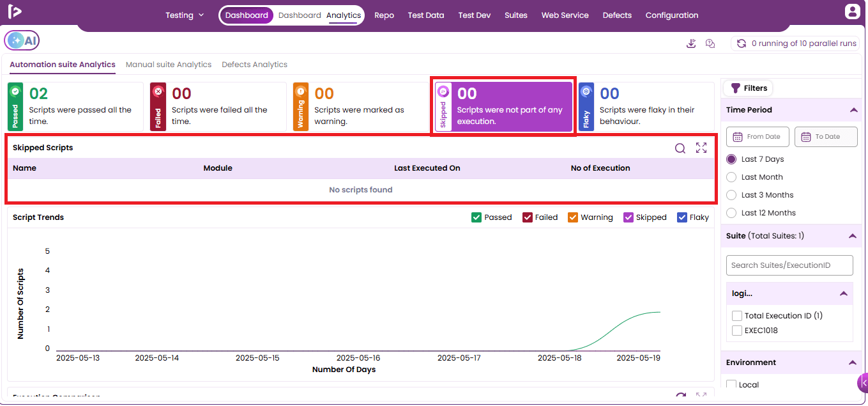The image size is (868, 406).
Task: Open the Testing project dropdown
Action: point(185,15)
